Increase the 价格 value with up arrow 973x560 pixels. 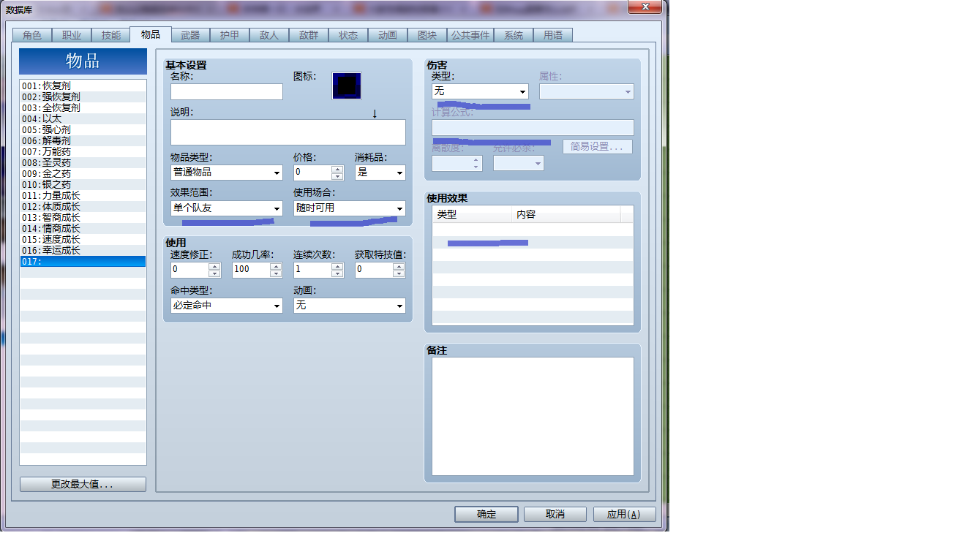point(337,169)
